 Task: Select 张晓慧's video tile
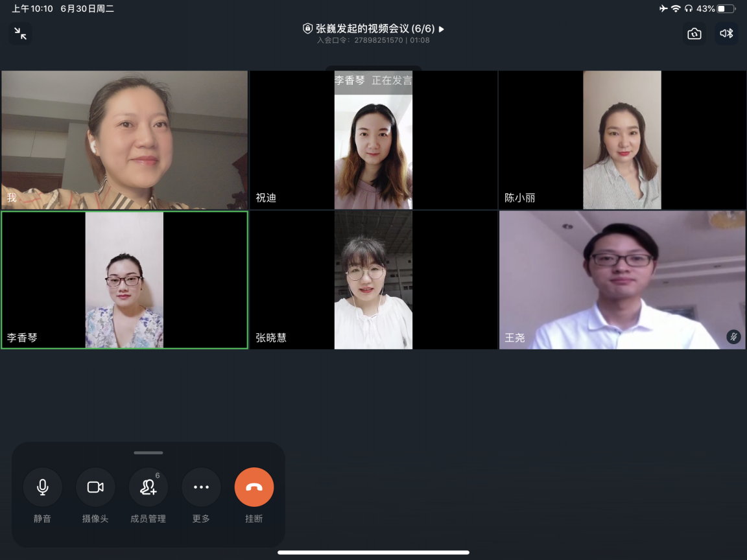pyautogui.click(x=373, y=280)
